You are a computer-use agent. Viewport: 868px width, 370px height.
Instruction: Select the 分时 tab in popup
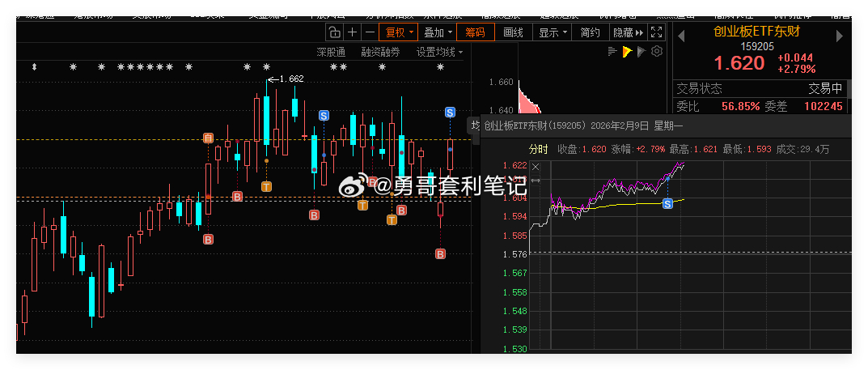538,149
